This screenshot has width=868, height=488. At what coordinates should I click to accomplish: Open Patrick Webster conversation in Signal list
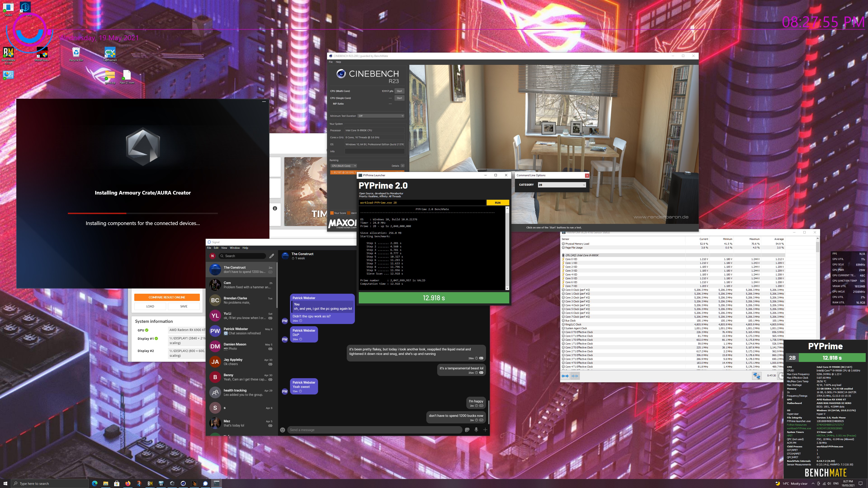pyautogui.click(x=242, y=331)
